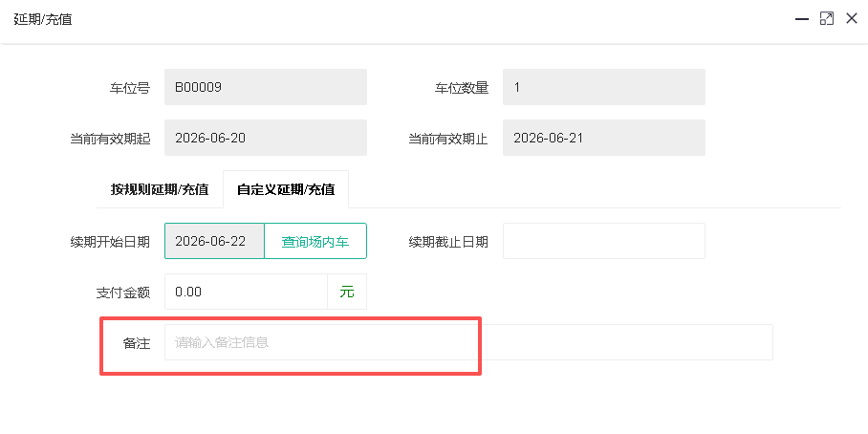The height and width of the screenshot is (434, 868).
Task: Close the 延期/充值 dialog
Action: (x=852, y=19)
